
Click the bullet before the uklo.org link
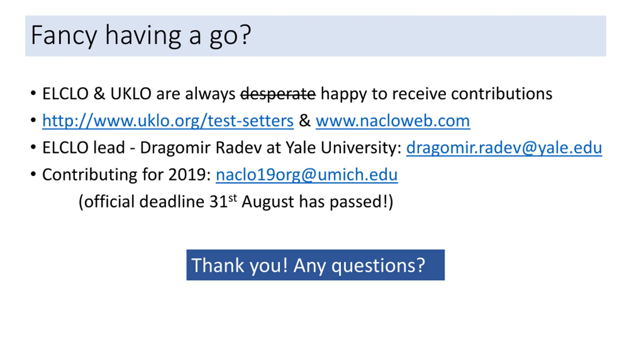33,120
